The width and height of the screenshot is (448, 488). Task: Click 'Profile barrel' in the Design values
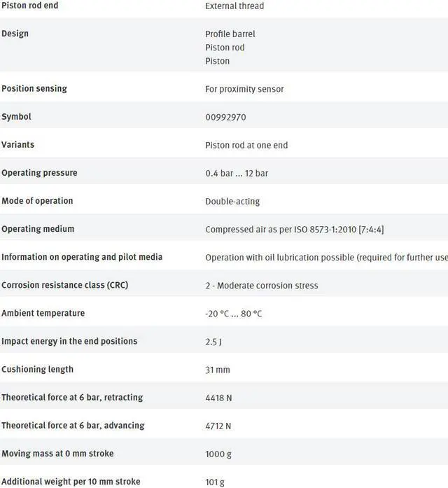coord(230,34)
